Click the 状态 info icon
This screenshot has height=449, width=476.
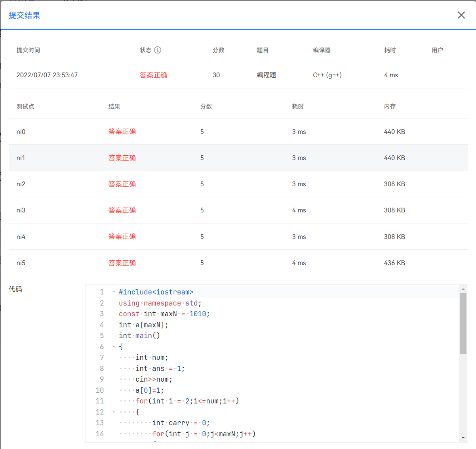point(158,50)
